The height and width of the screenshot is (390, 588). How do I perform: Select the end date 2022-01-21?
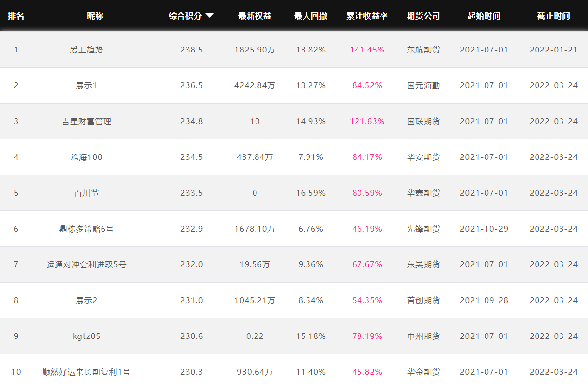(x=554, y=50)
